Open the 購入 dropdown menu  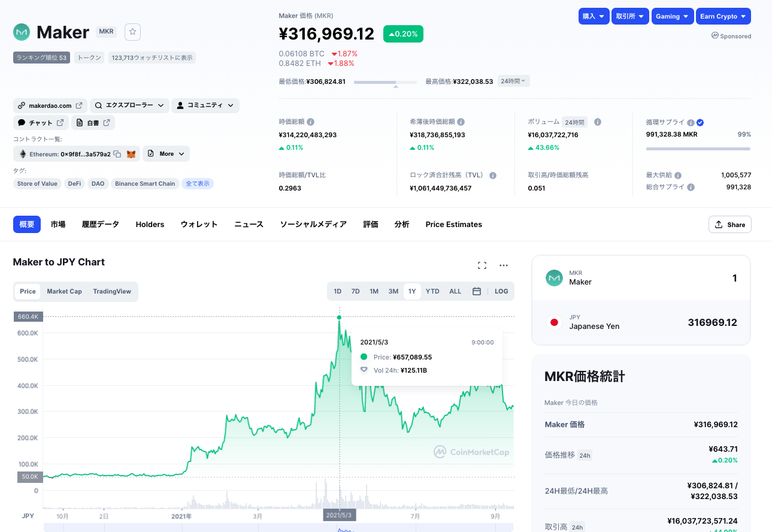click(x=594, y=16)
